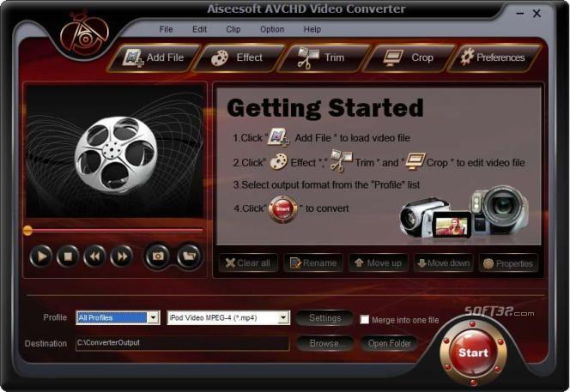Screen dimensions: 570x392
Task: Click the Destination path field
Action: tap(183, 343)
